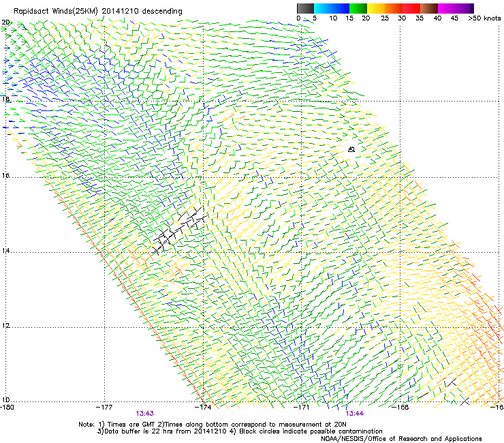Screen dimensions: 504x443
Task: Click the 'Note: 1) Times are GMT' footnote line
Action: tap(212, 425)
